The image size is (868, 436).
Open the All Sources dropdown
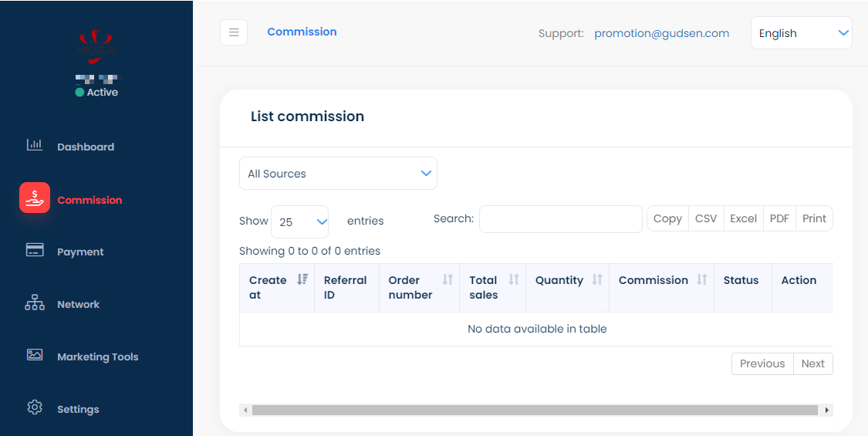[338, 174]
